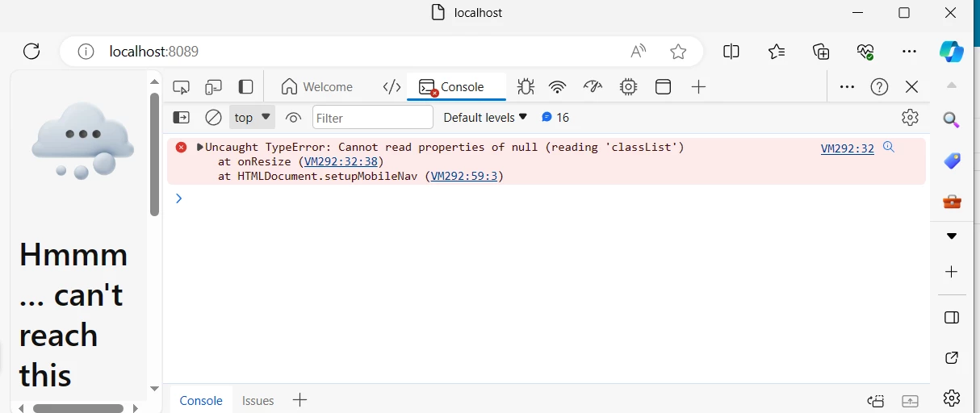The height and width of the screenshot is (413, 980).
Task: Open split screen view
Action: (x=731, y=52)
